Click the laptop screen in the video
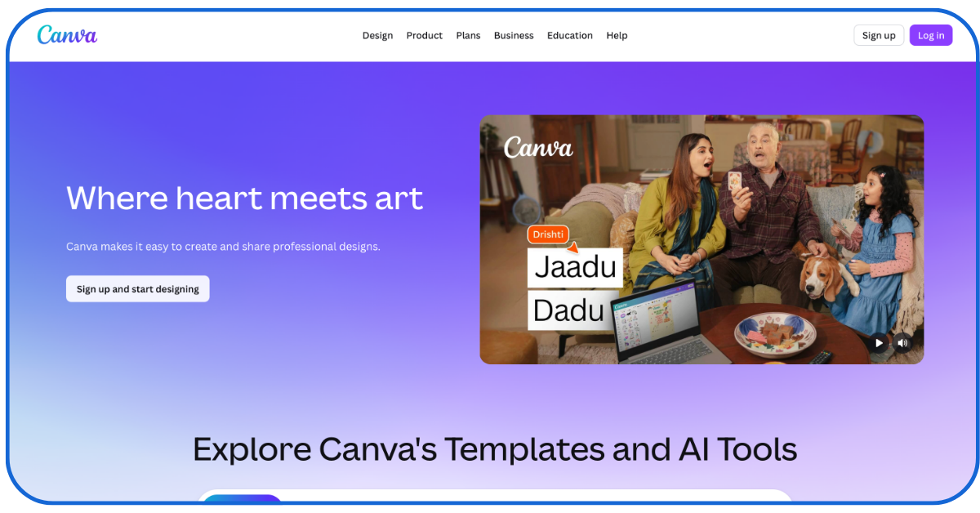 coord(655,324)
